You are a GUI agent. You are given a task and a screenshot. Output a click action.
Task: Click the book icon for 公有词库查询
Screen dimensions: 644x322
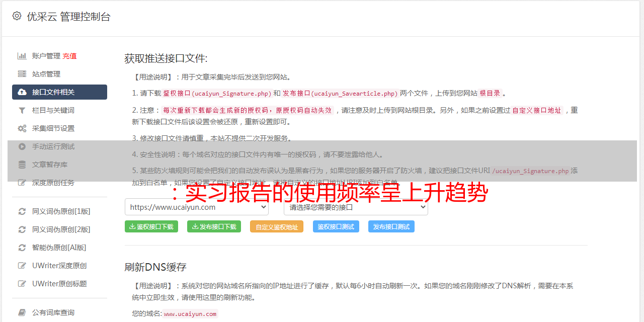(22, 312)
